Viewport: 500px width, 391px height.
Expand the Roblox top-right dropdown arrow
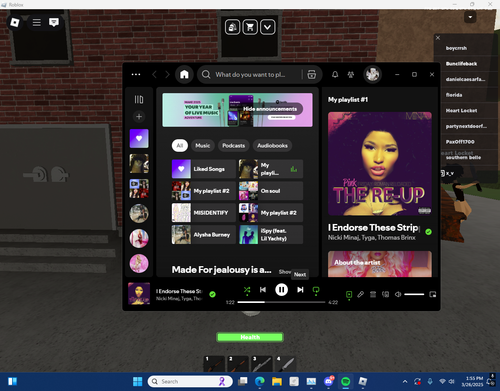(x=470, y=17)
